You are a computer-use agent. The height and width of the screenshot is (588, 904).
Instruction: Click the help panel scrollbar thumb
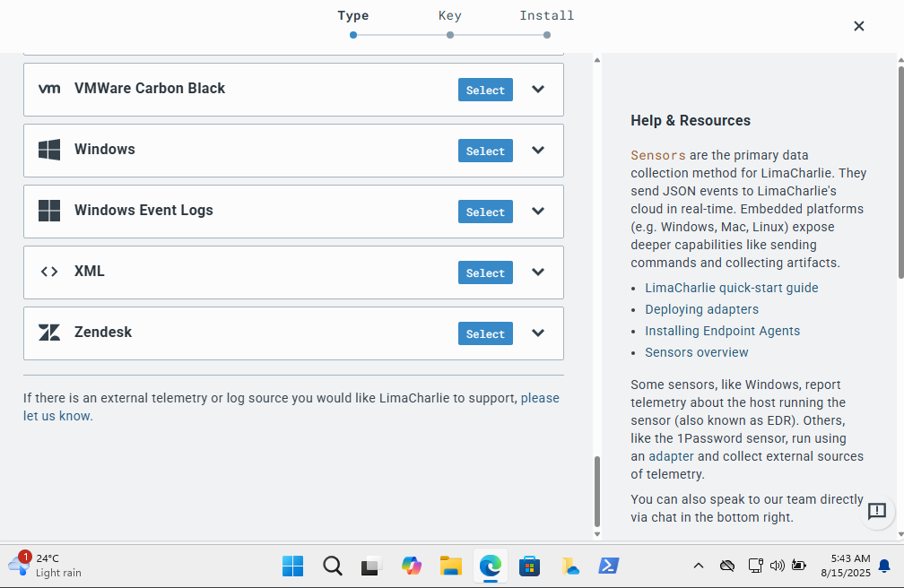click(x=900, y=173)
